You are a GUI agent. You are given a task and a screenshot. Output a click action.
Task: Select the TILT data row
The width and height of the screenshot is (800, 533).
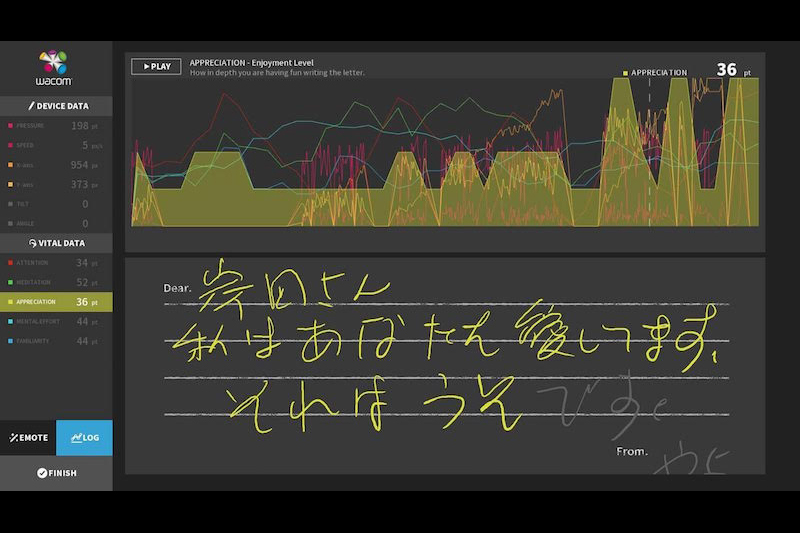click(56, 204)
